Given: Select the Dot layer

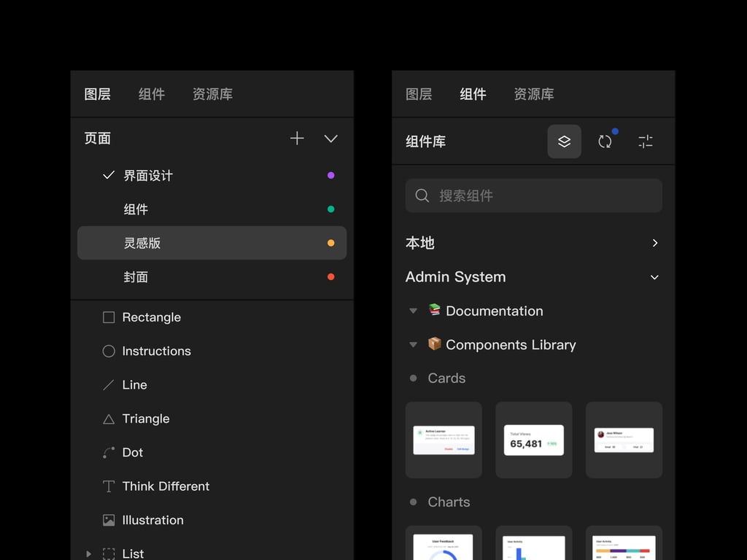Looking at the screenshot, I should point(212,452).
